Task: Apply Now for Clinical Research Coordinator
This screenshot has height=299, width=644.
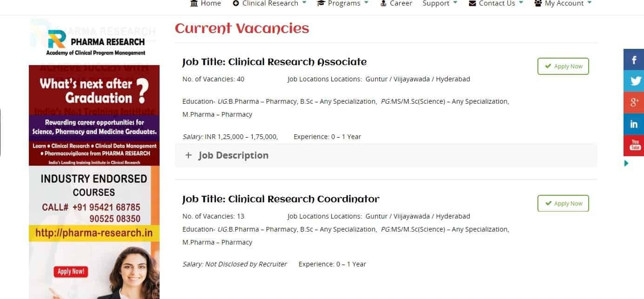Action: click(x=563, y=204)
